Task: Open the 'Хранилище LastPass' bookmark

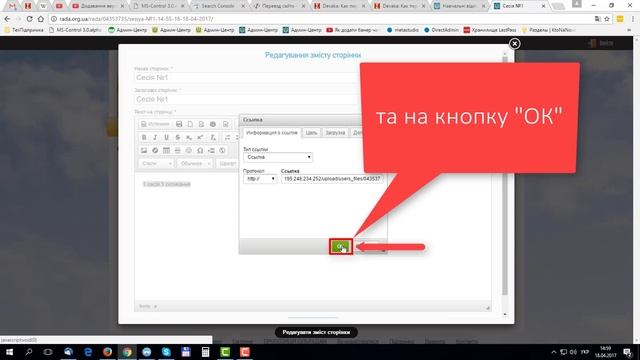Action: (490, 30)
